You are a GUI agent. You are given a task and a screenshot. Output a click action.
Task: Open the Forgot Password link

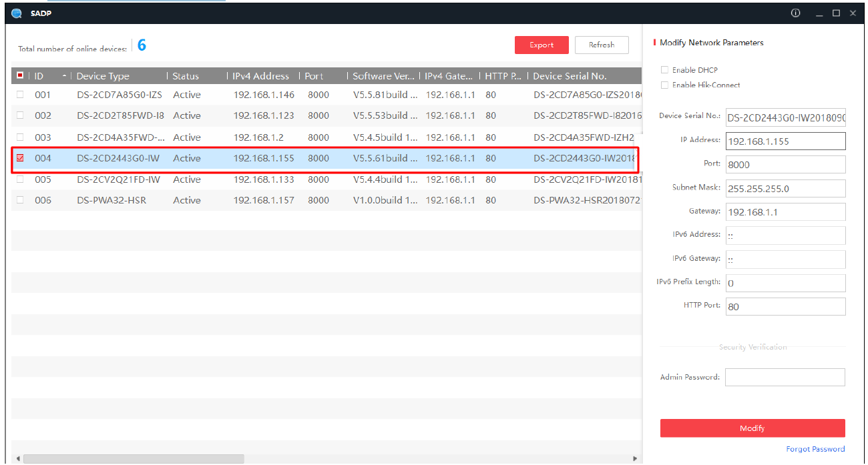[815, 449]
